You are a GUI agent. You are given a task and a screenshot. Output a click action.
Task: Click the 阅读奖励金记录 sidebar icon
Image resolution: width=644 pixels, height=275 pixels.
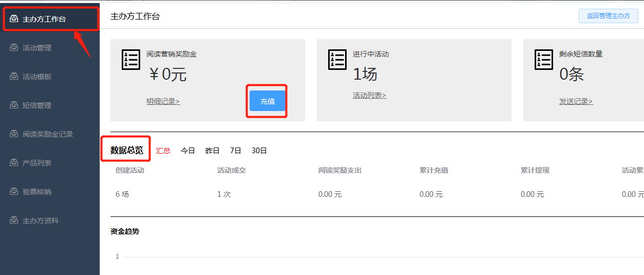click(14, 134)
